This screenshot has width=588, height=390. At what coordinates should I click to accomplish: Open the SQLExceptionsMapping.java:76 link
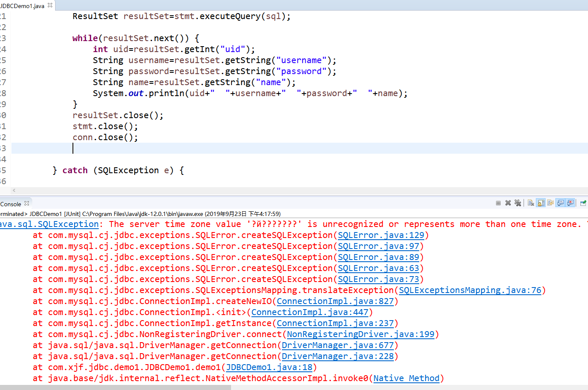point(470,290)
